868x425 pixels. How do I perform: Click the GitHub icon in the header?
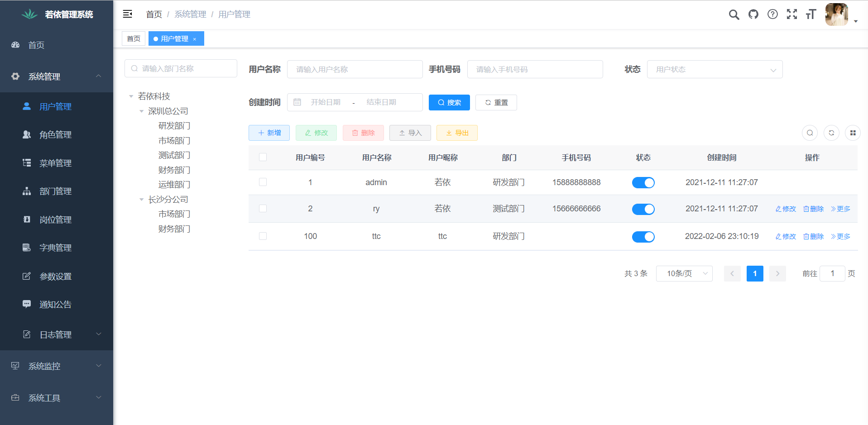(x=753, y=14)
